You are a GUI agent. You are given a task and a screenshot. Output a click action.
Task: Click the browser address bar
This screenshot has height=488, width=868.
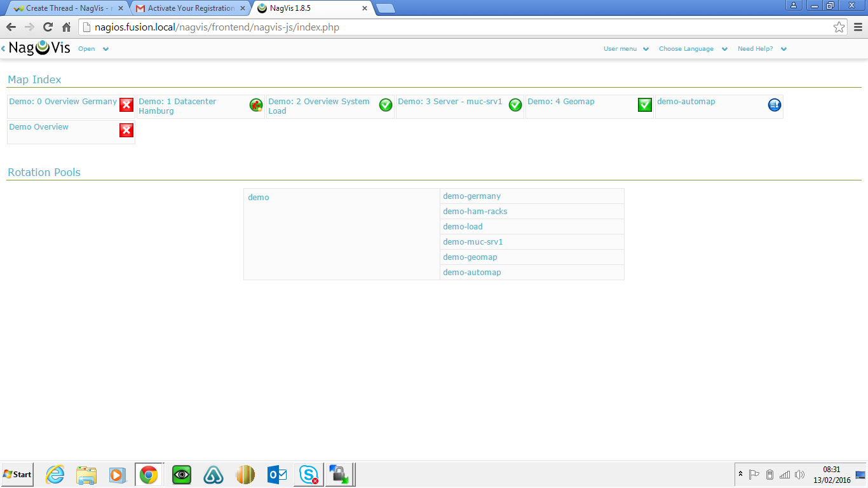click(445, 27)
